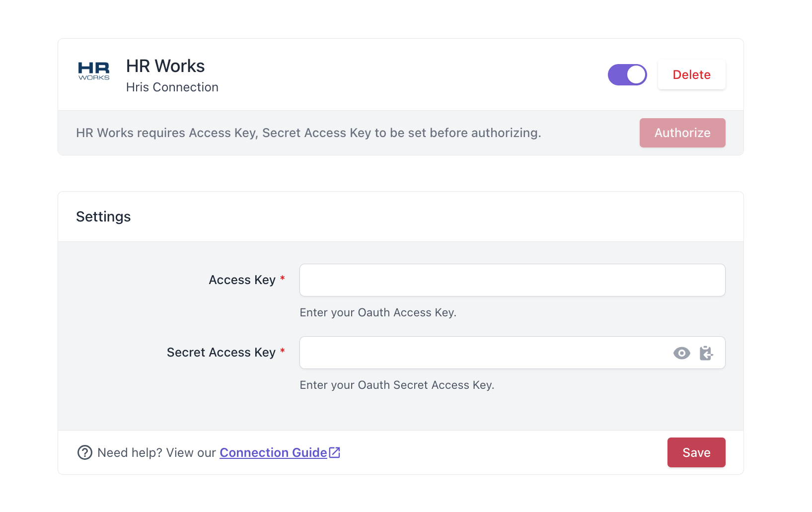
Task: Click the help question mark icon
Action: tap(85, 452)
